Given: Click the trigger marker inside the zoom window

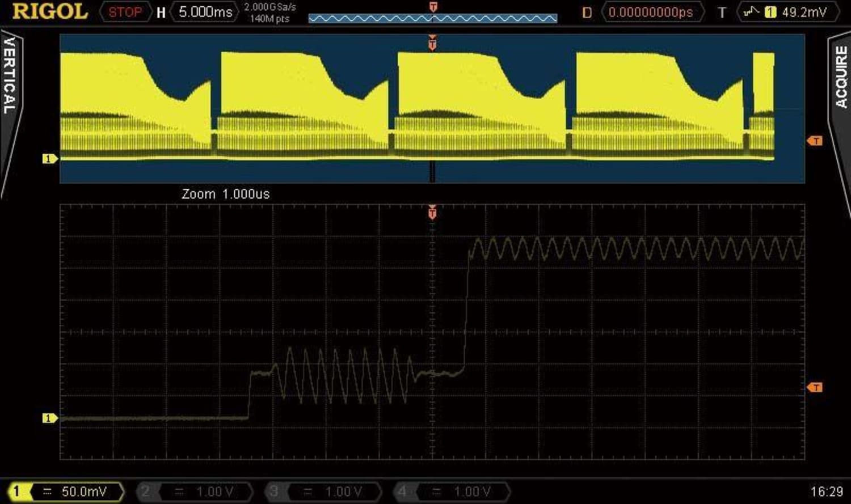Looking at the screenshot, I should (x=433, y=213).
